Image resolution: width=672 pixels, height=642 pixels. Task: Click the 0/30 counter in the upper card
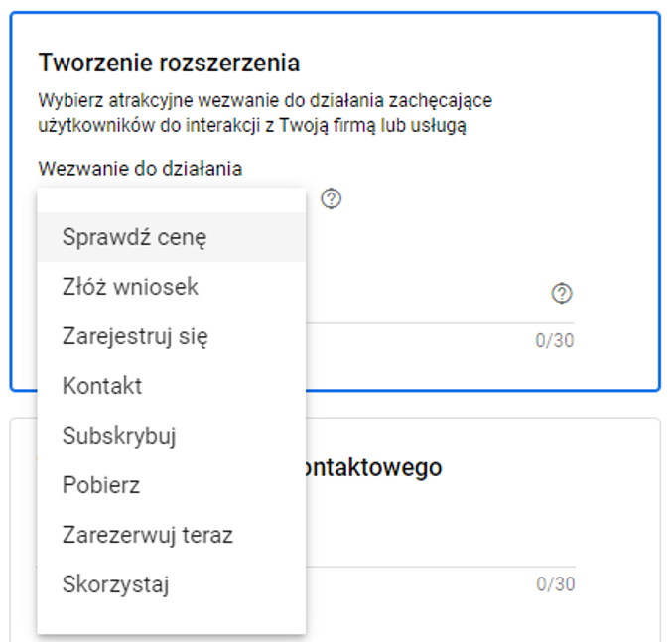click(x=555, y=341)
